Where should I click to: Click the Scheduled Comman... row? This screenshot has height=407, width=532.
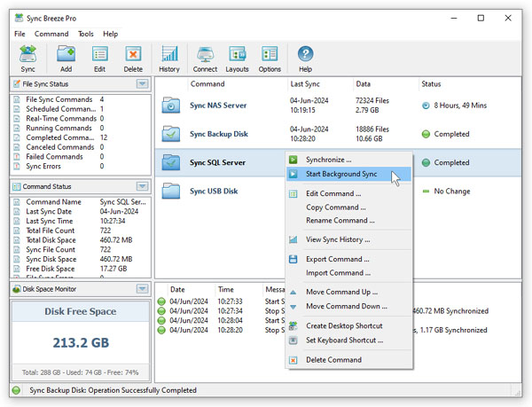[x=81, y=109]
